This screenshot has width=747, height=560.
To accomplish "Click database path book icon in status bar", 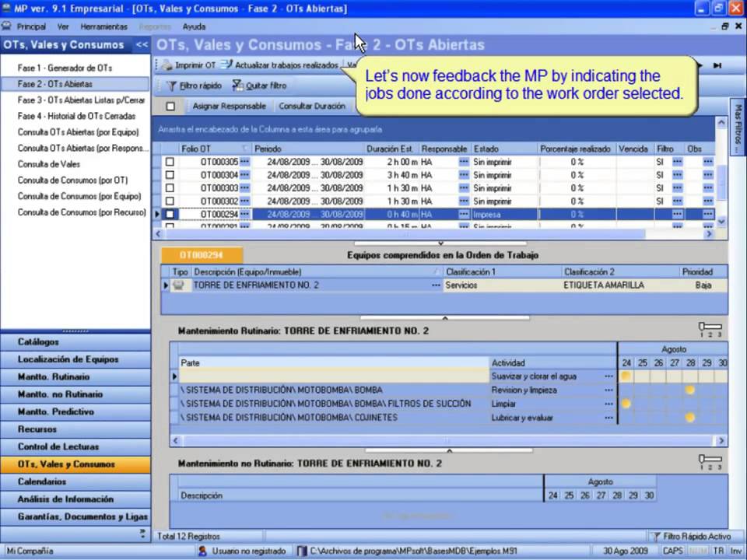I will (302, 551).
